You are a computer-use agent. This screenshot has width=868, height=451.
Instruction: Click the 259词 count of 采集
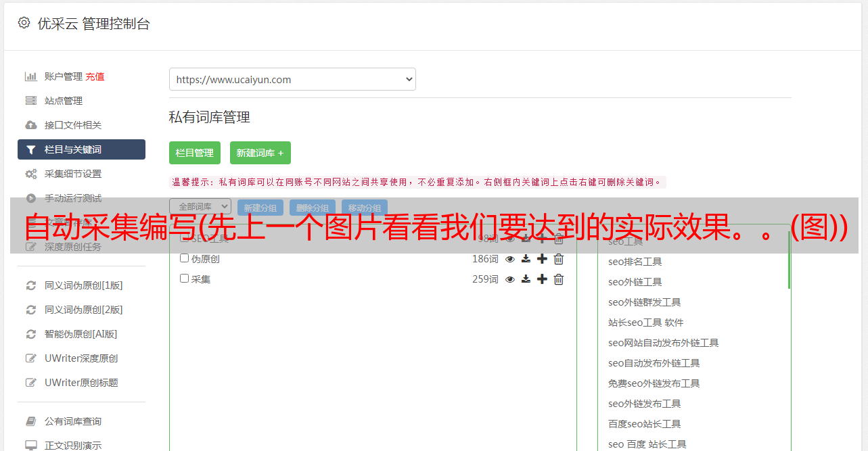pyautogui.click(x=485, y=279)
